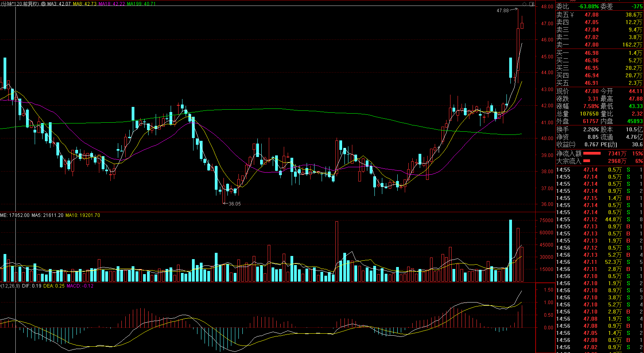
Task: Click the 总量 value 107650
Action: pos(589,114)
